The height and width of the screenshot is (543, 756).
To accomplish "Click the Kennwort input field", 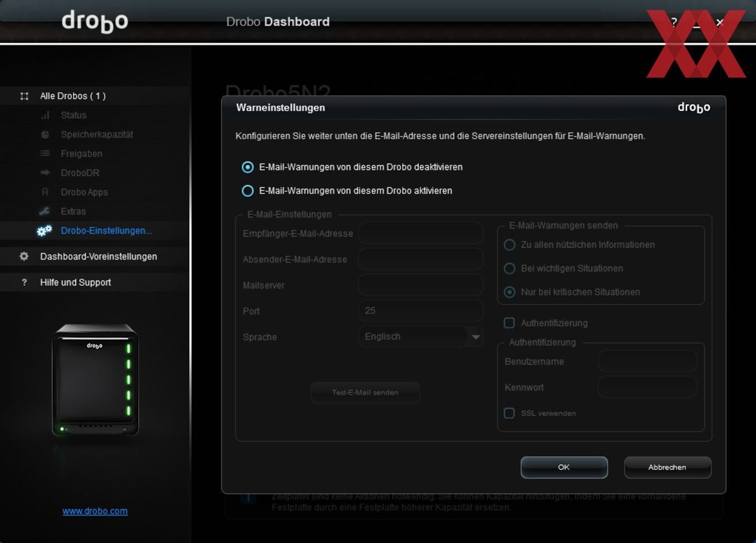I will (x=648, y=387).
